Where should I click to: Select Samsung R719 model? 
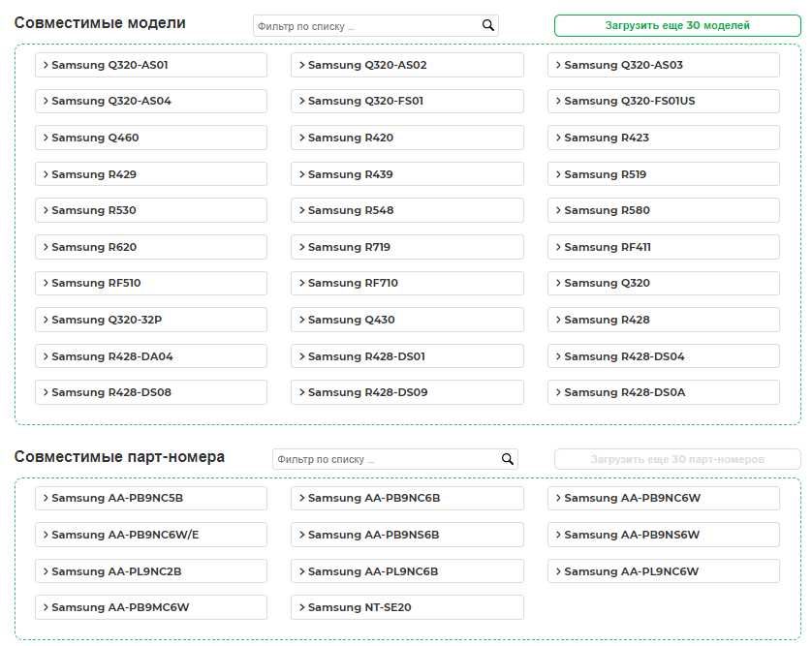[407, 247]
